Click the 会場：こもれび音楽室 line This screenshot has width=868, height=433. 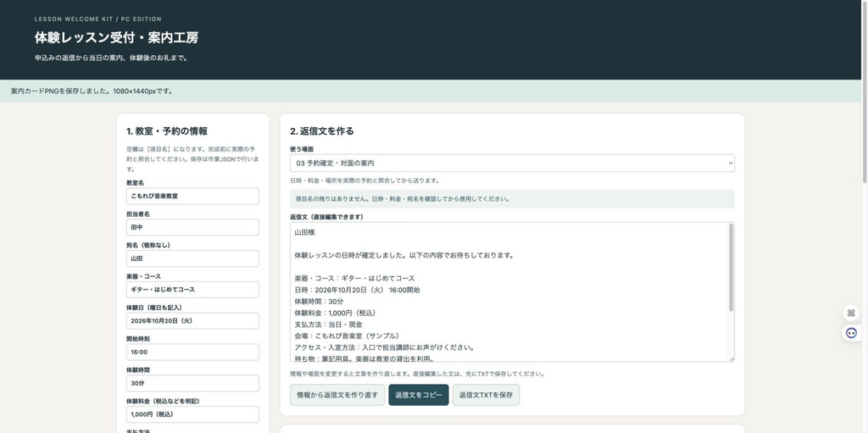[347, 336]
